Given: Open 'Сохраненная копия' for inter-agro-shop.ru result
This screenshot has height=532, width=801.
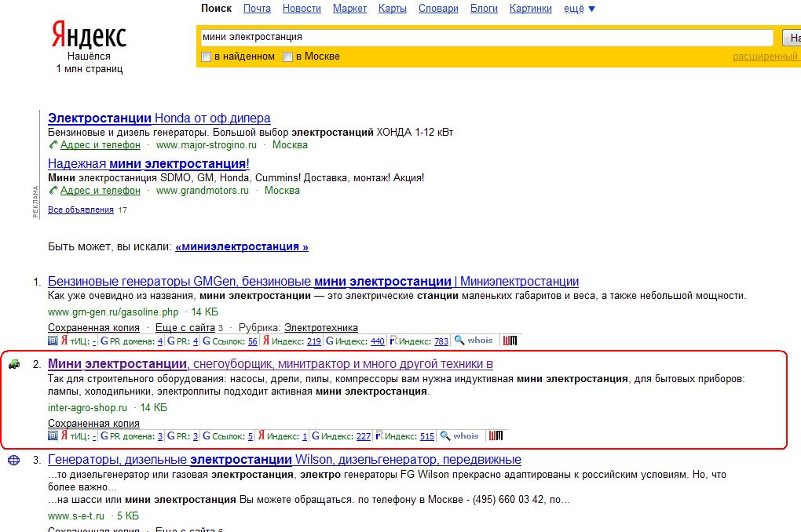Looking at the screenshot, I should 93,423.
